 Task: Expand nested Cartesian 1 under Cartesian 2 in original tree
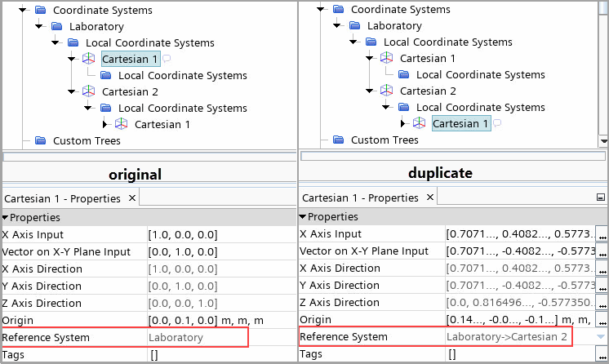click(104, 124)
